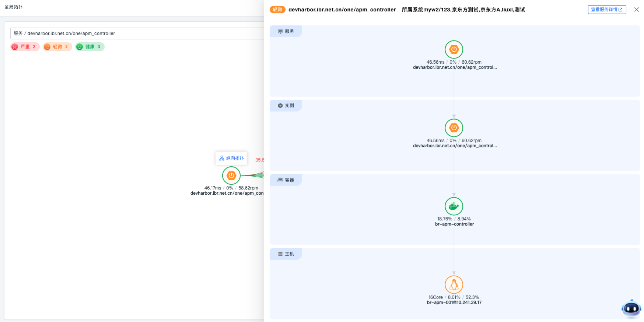Click the 容器 layer section label
644x322 pixels.
[286, 180]
